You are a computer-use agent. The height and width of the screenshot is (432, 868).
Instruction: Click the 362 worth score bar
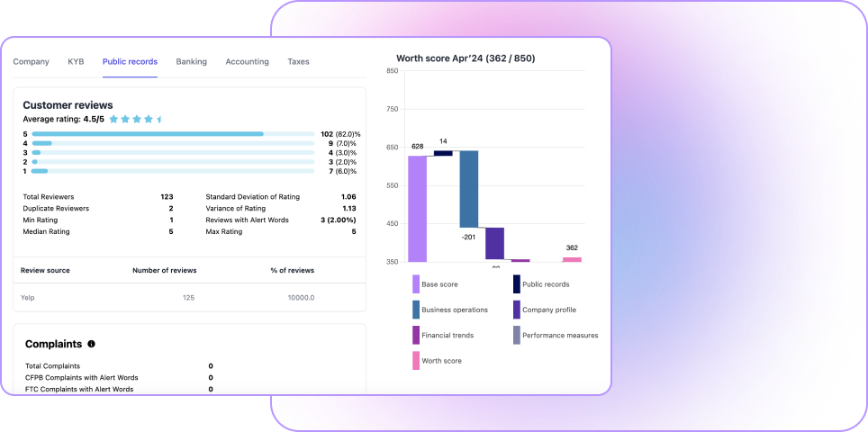(x=572, y=260)
